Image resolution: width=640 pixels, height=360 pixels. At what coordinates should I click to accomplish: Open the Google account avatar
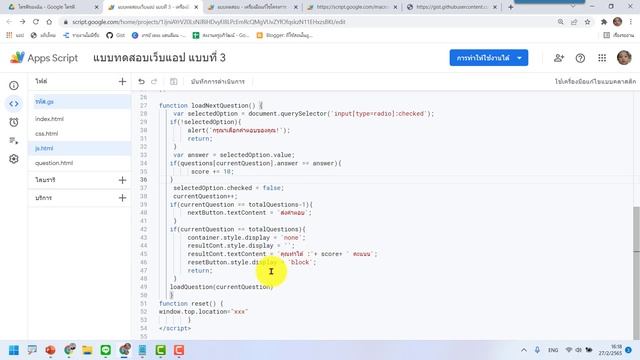(x=624, y=58)
